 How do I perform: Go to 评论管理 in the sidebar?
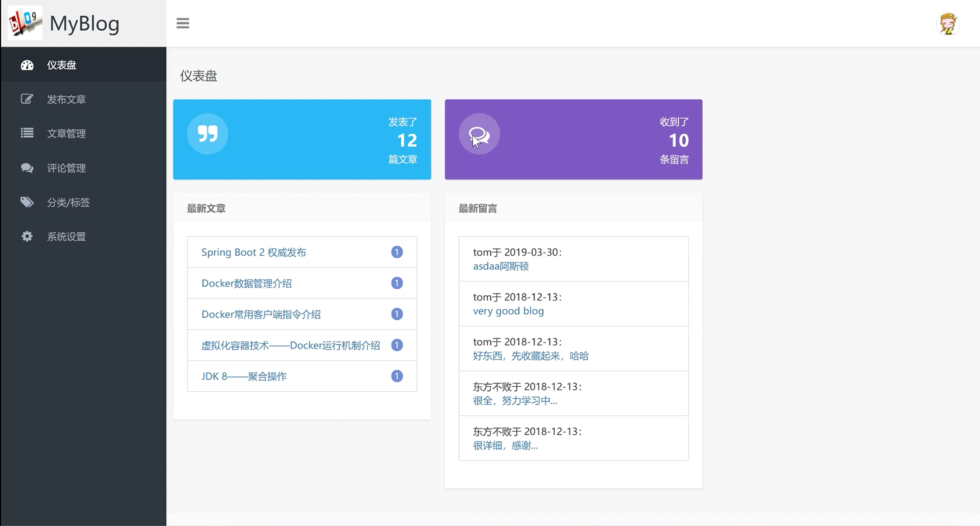coord(66,168)
